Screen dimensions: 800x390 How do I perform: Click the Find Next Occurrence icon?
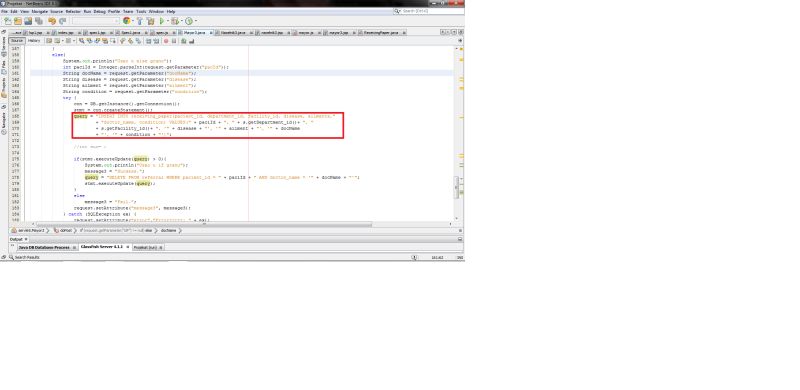pyautogui.click(x=97, y=41)
